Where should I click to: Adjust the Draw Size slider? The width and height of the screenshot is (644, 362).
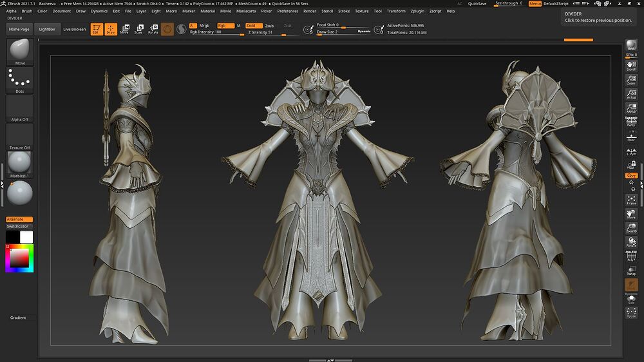tap(343, 32)
